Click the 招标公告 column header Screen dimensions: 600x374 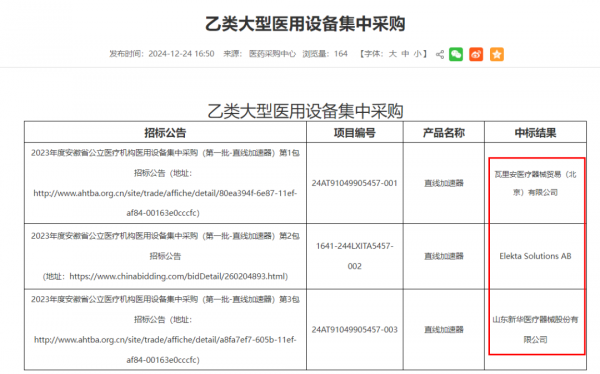165,133
